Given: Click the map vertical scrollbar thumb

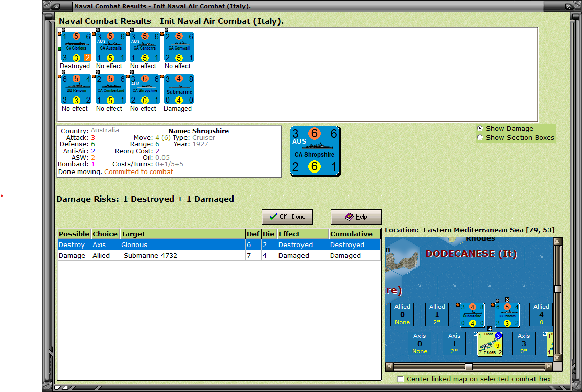Looking at the screenshot, I should tap(557, 289).
